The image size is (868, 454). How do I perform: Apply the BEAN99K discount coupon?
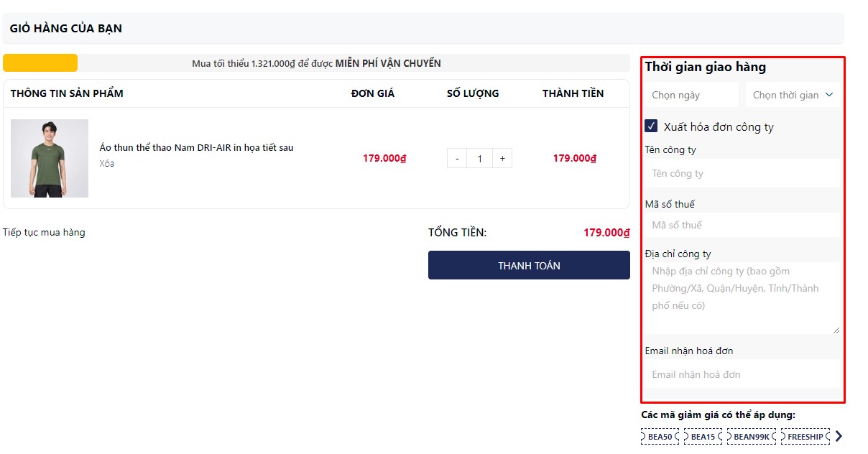(751, 437)
